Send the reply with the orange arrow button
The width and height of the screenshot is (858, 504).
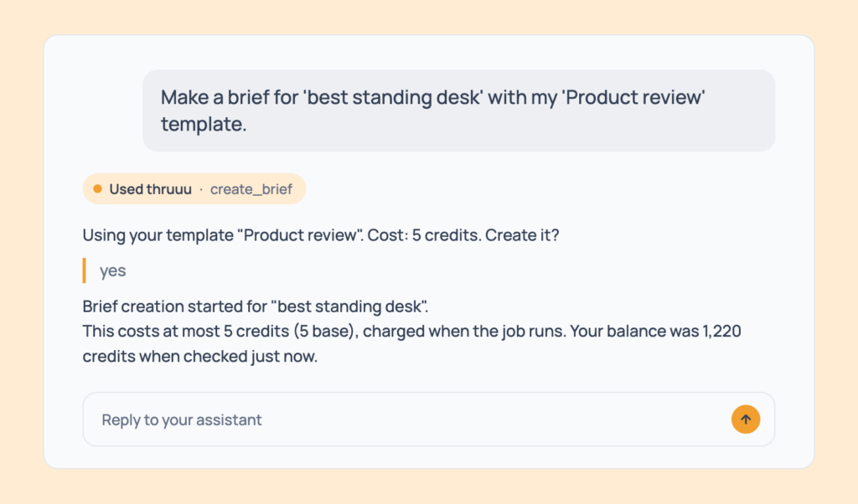[x=745, y=419]
